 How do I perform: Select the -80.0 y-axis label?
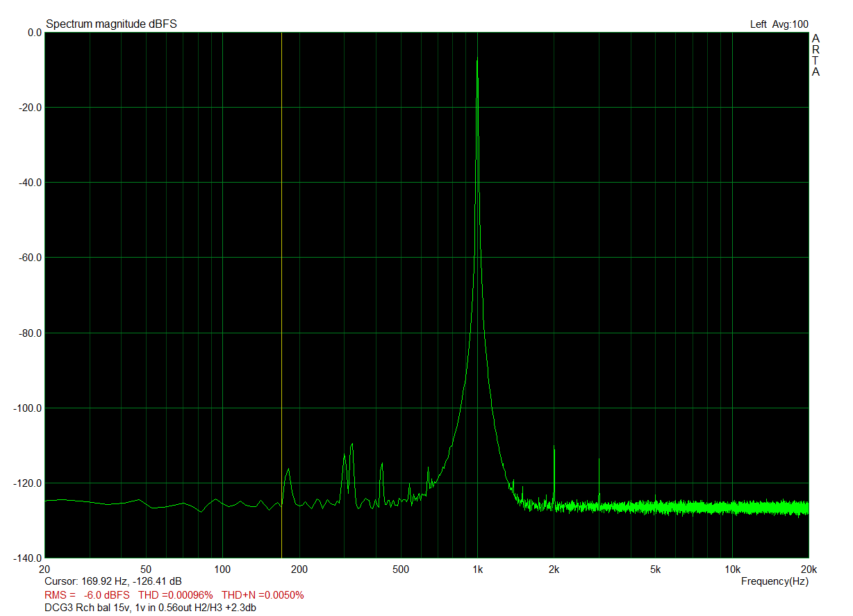coord(29,333)
